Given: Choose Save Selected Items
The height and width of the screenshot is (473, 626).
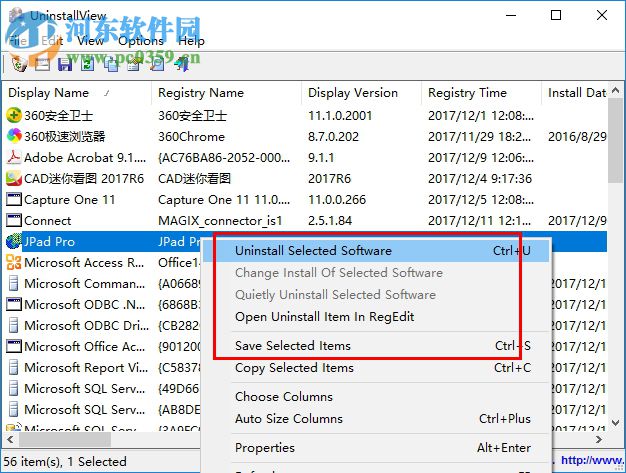Looking at the screenshot, I should point(376,346).
